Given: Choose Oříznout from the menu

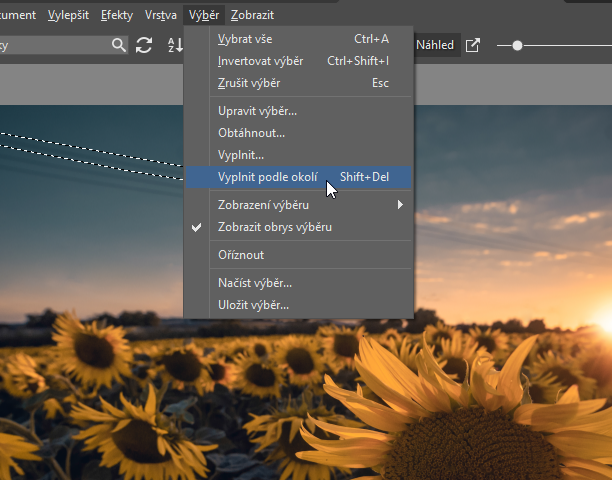Looking at the screenshot, I should pyautogui.click(x=299, y=255).
